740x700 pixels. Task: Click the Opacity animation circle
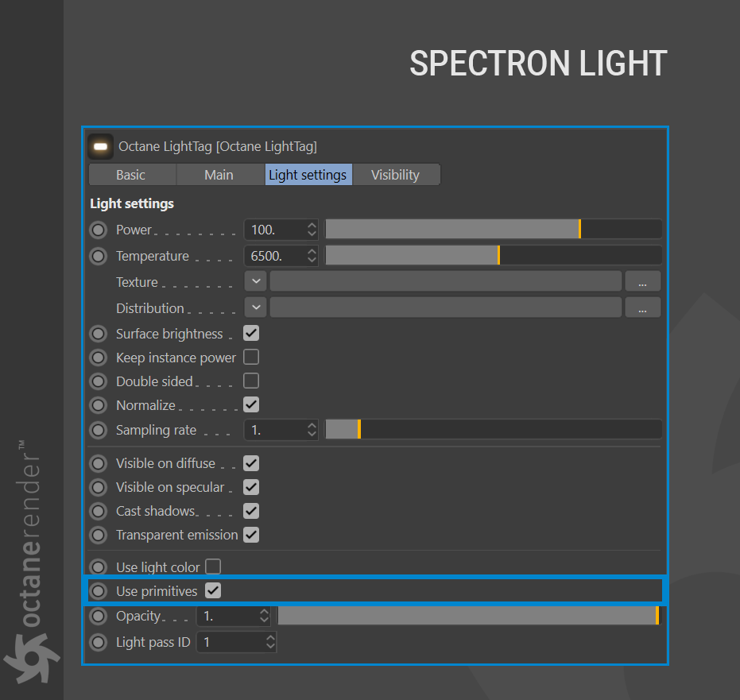(99, 616)
